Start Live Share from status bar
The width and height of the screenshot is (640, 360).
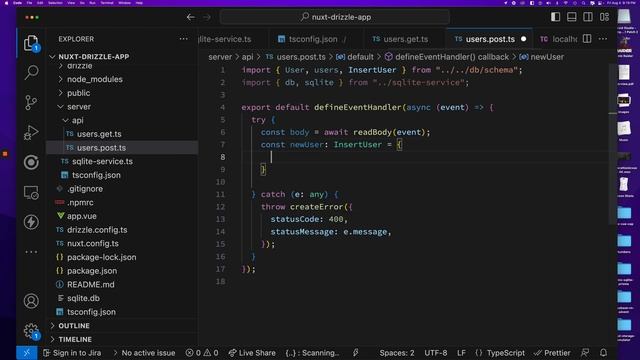click(x=252, y=353)
